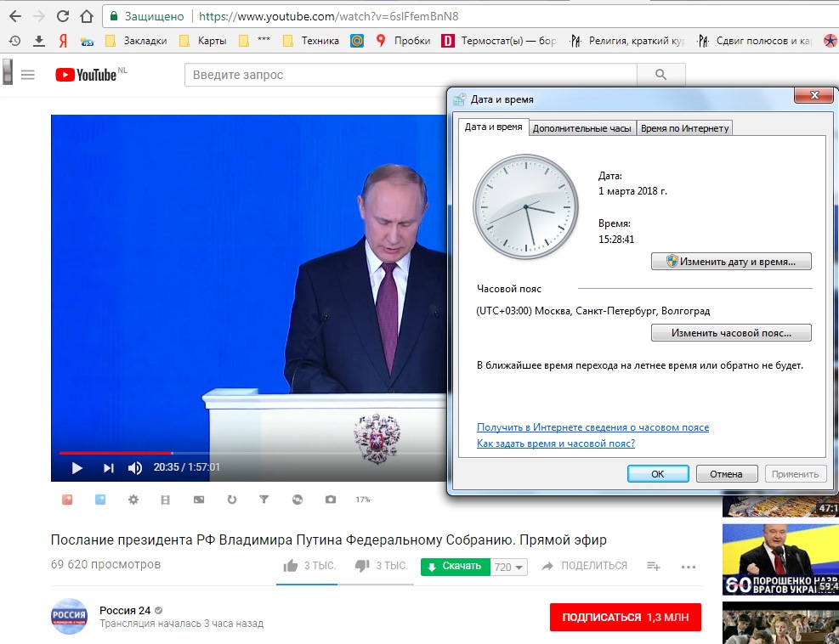Play the video
Viewport: 839px width, 644px height.
point(77,468)
